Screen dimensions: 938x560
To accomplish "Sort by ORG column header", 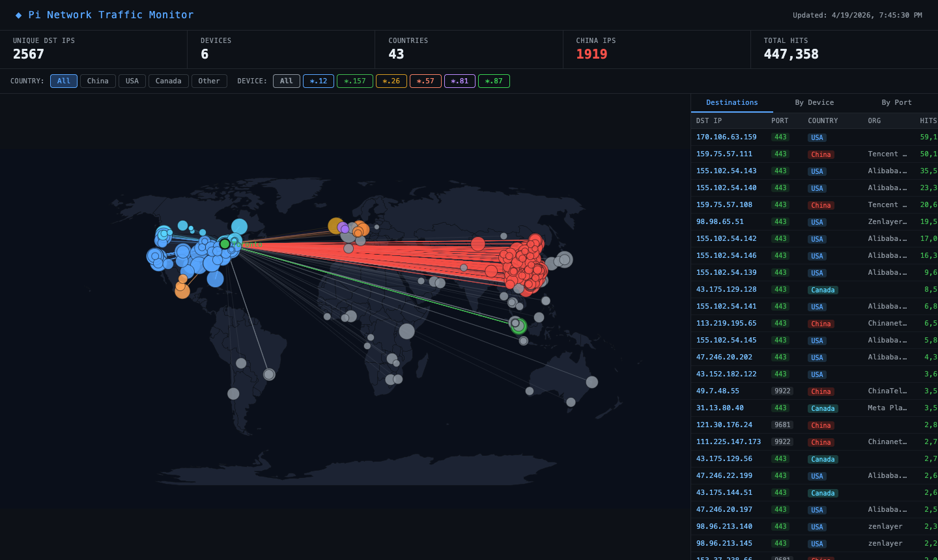I will (x=874, y=120).
